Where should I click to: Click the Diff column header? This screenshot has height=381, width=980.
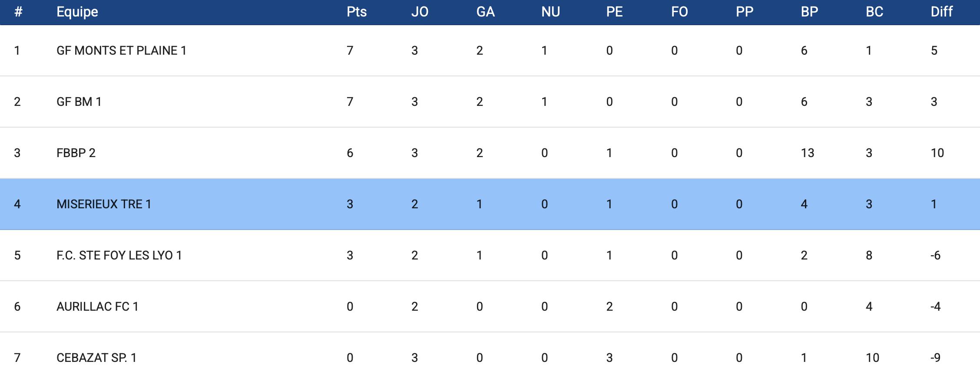[x=941, y=12]
